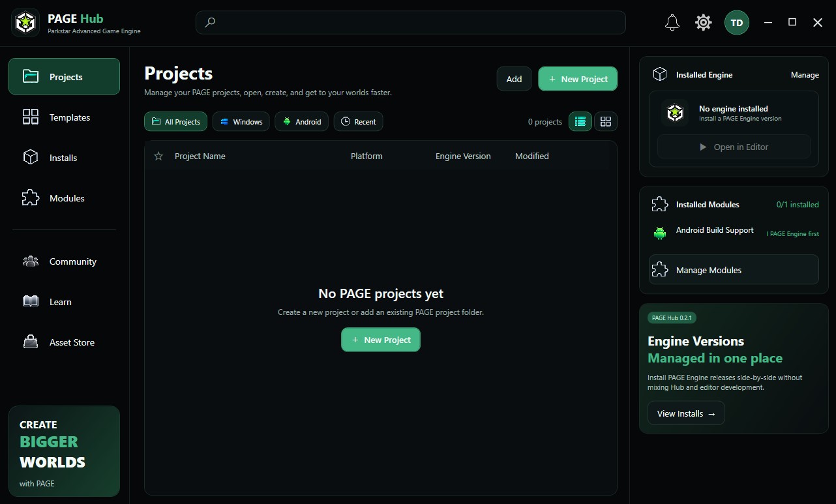Viewport: 836px width, 504px height.
Task: Filter projects by Android
Action: [x=301, y=122]
